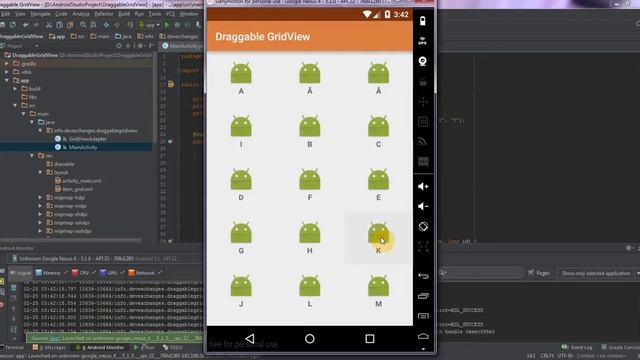
Task: Tap the grid item labeled L
Action: point(309,291)
